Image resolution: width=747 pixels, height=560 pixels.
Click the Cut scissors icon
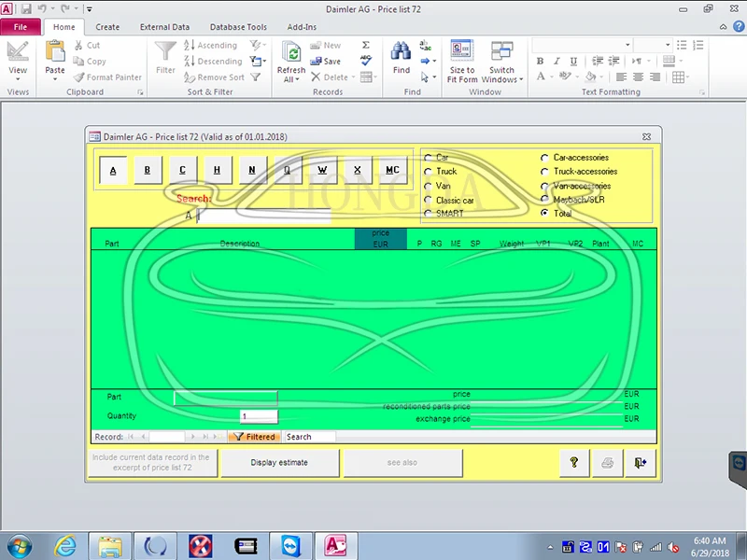78,45
